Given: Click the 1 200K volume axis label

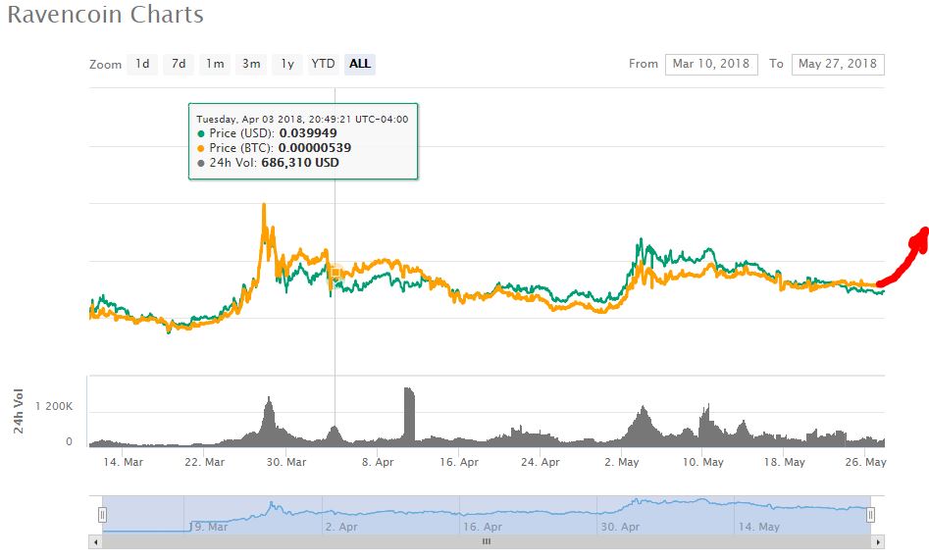Looking at the screenshot, I should 54,407.
